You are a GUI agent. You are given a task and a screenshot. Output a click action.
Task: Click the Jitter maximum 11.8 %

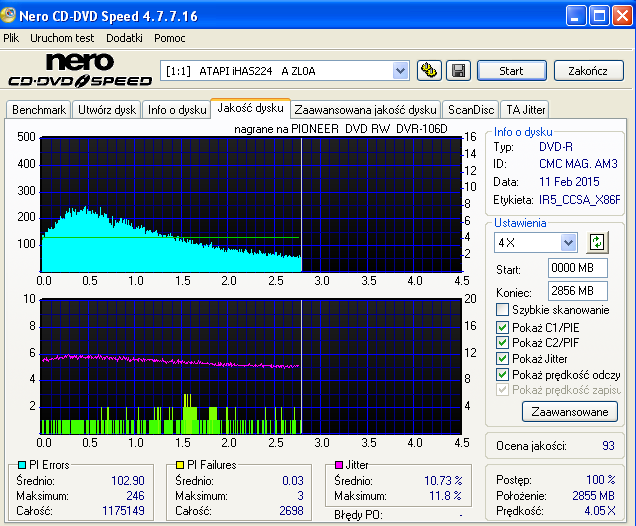tap(446, 496)
